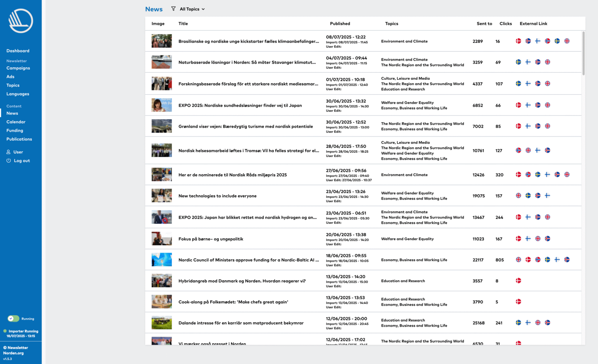Click the Nordic swan logo in sidebar
This screenshot has height=364, width=598.
(21, 21)
